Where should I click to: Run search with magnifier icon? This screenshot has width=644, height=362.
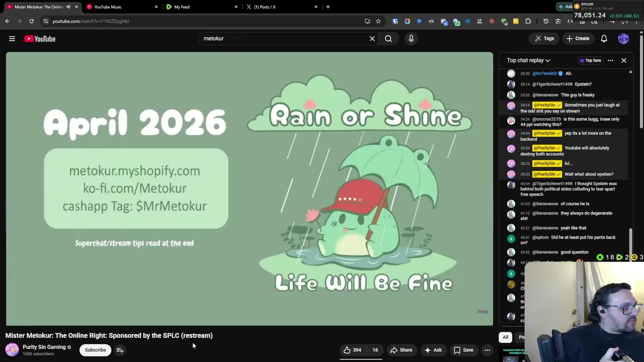388,39
